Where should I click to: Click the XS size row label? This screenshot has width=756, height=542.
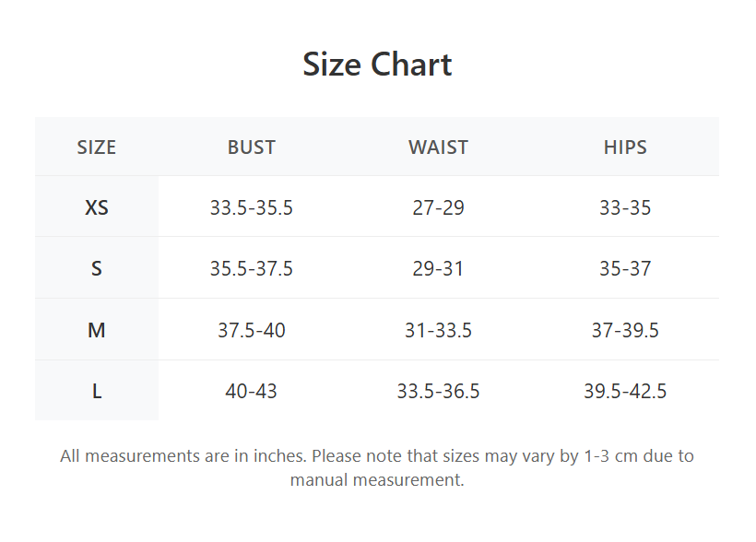(x=97, y=207)
